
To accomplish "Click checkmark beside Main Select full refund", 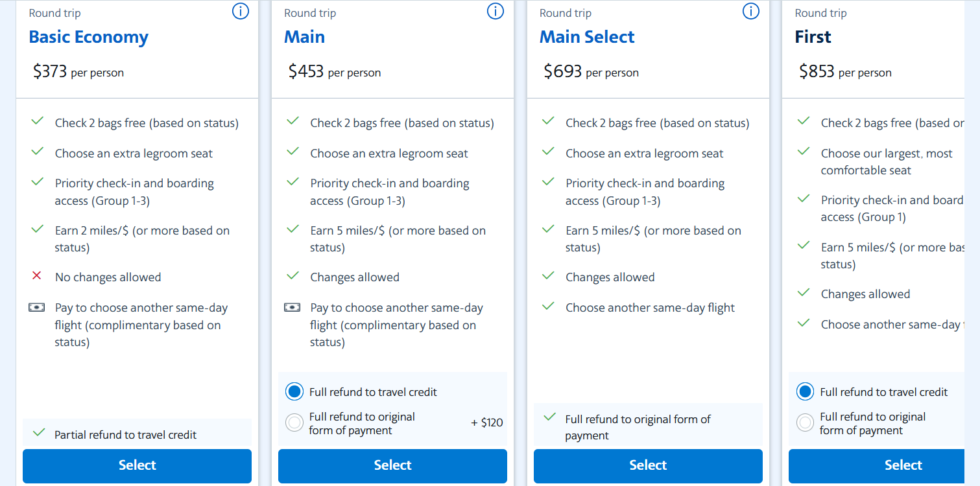I will coord(549,418).
